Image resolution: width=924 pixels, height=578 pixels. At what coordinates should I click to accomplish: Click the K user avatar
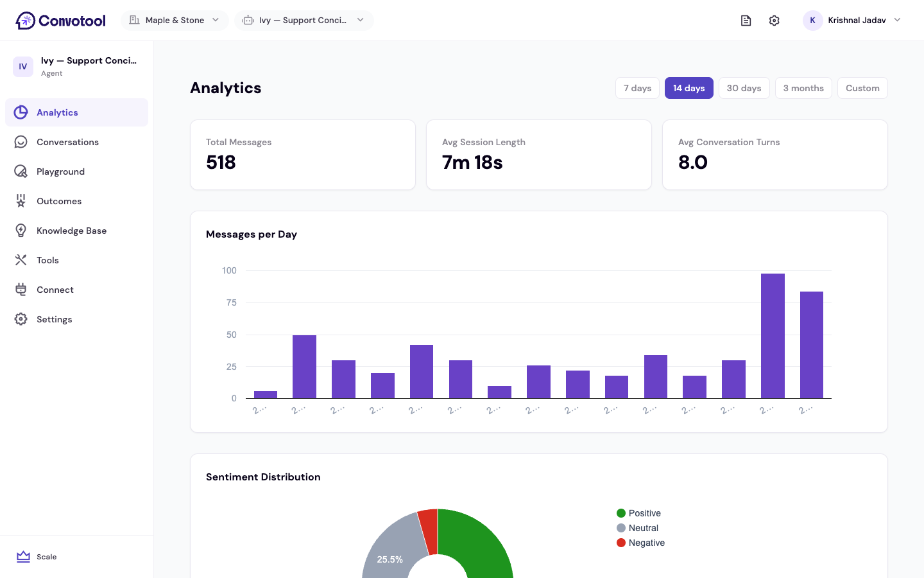[813, 21]
